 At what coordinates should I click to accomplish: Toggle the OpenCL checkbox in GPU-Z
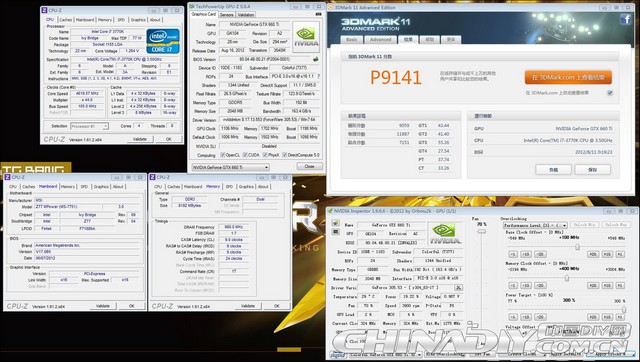click(222, 155)
